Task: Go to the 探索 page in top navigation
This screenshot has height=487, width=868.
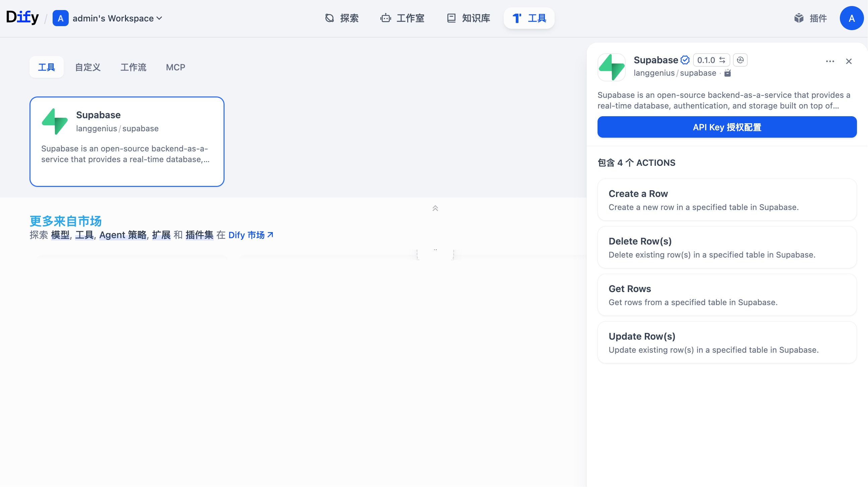Action: tap(342, 18)
